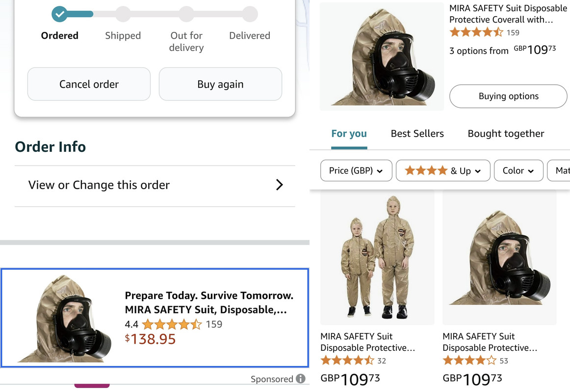This screenshot has height=392, width=570.
Task: Open the 4 stars & Up filter
Action: click(442, 171)
